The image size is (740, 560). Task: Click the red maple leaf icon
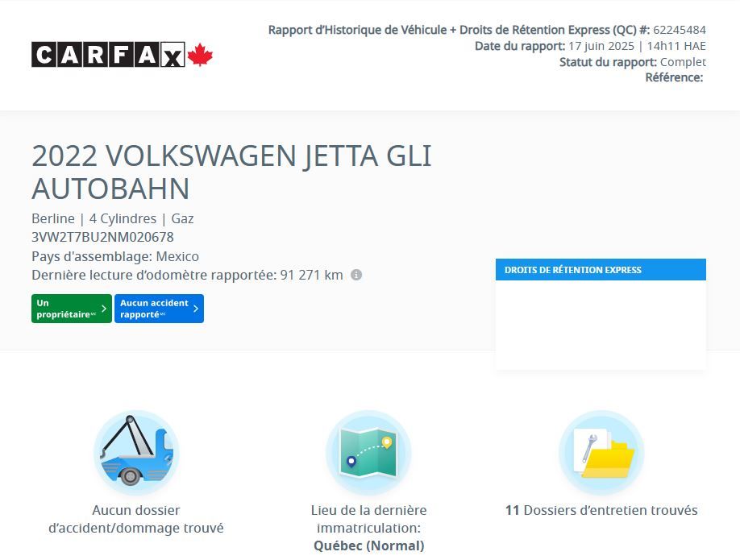coord(200,54)
